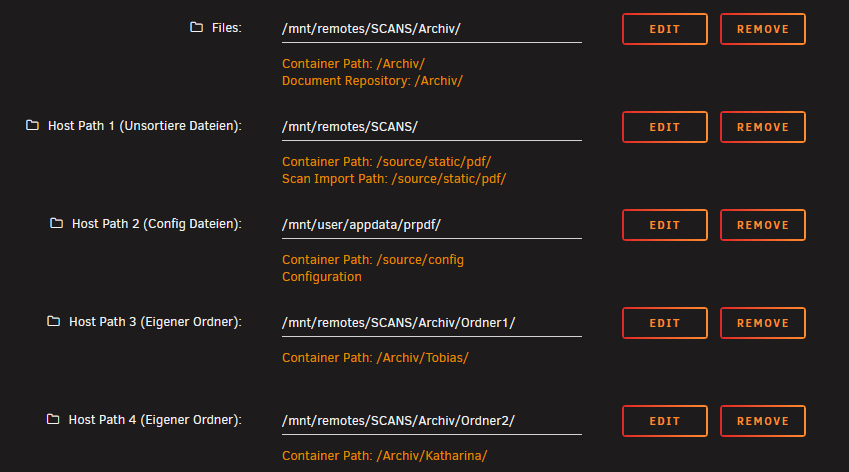Focus the /mnt/user/appdata/prpdf/ path field
This screenshot has width=849, height=472.
pos(432,225)
